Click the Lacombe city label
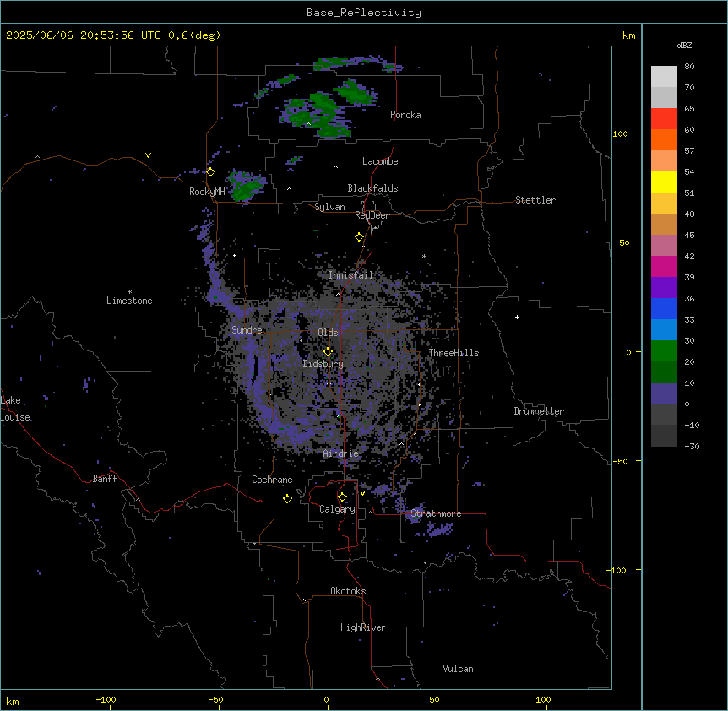 pyautogui.click(x=380, y=161)
